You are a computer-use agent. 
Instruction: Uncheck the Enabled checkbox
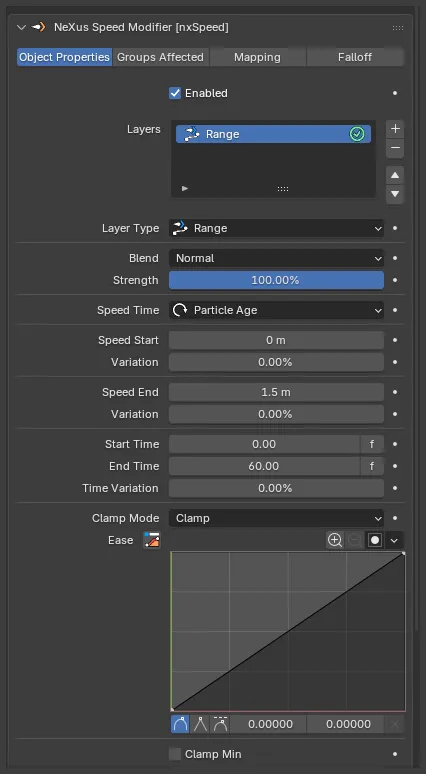tap(175, 93)
